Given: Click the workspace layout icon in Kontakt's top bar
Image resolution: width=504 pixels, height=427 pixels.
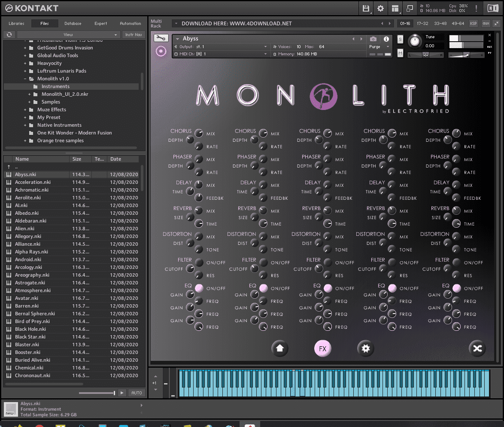Looking at the screenshot, I should pos(395,8).
